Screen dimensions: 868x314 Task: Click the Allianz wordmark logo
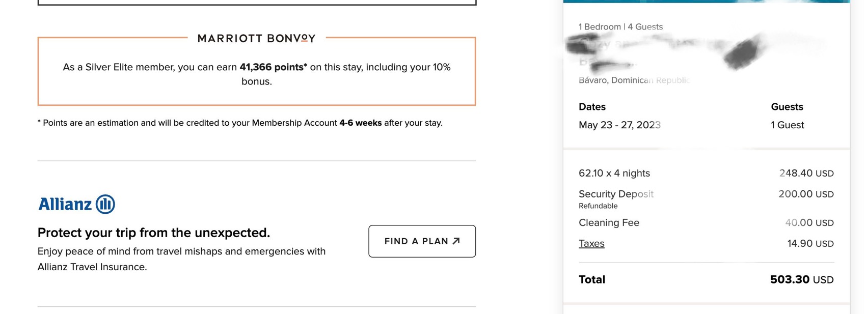(65, 205)
